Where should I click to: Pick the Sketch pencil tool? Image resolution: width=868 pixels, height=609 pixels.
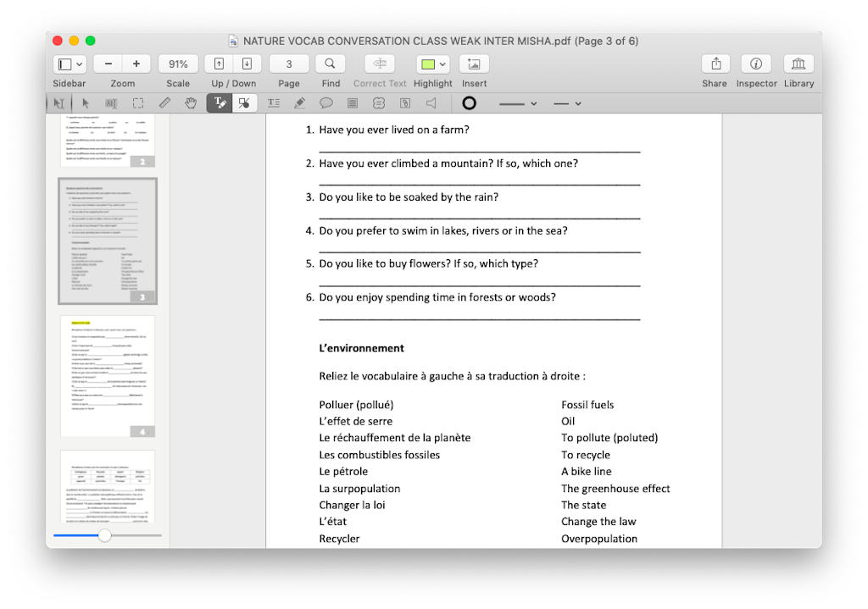[x=164, y=102]
